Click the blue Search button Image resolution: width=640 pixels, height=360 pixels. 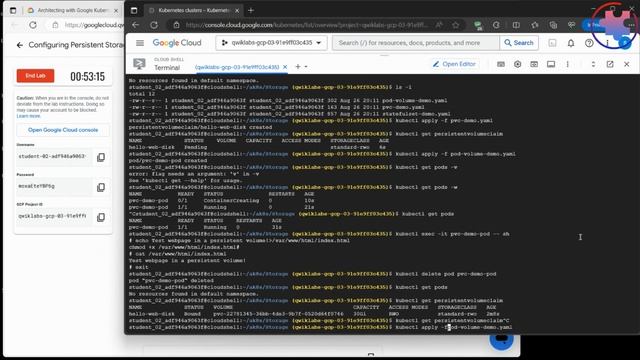point(519,43)
